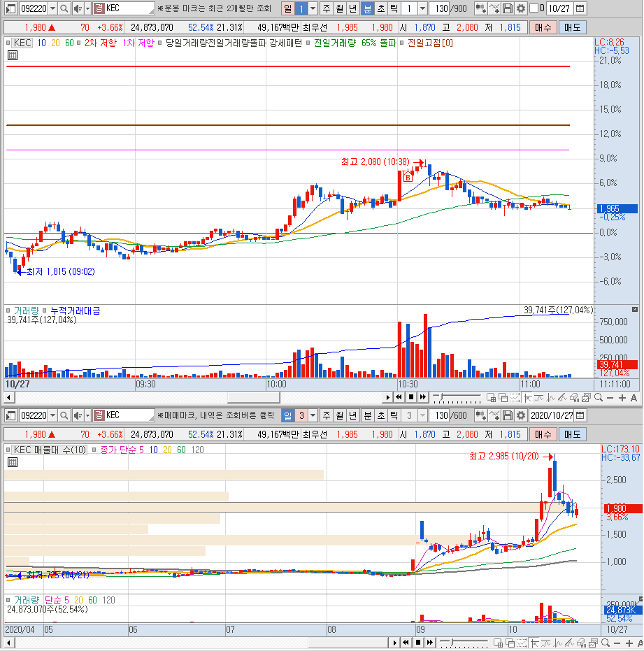Viewport: 644px width, 651px height.
Task: Click top chart's save floppy disk icon
Action: point(508,8)
